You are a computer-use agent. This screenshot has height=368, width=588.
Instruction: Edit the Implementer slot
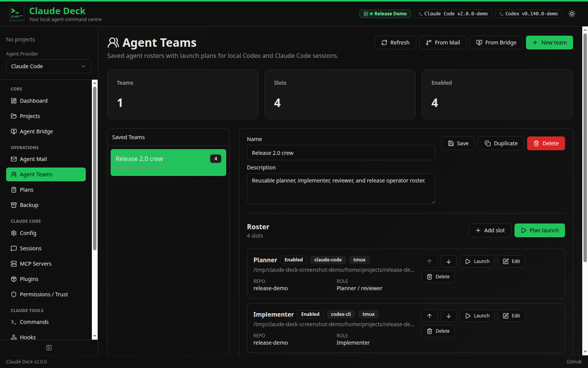click(x=511, y=316)
